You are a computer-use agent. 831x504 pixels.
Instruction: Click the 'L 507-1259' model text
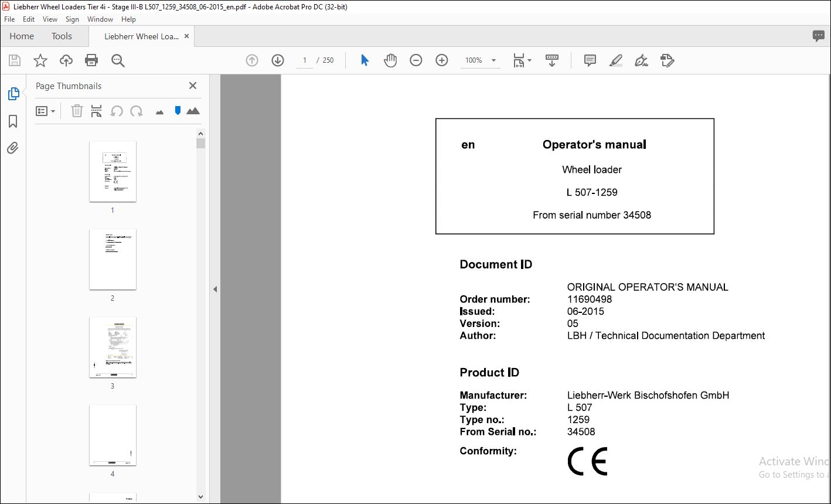point(592,192)
